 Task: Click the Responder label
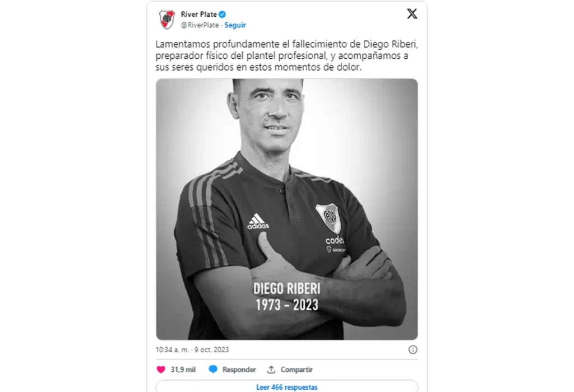(x=239, y=370)
